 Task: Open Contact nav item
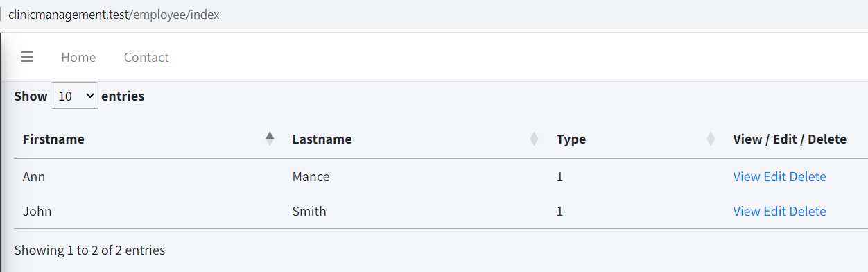tap(146, 58)
